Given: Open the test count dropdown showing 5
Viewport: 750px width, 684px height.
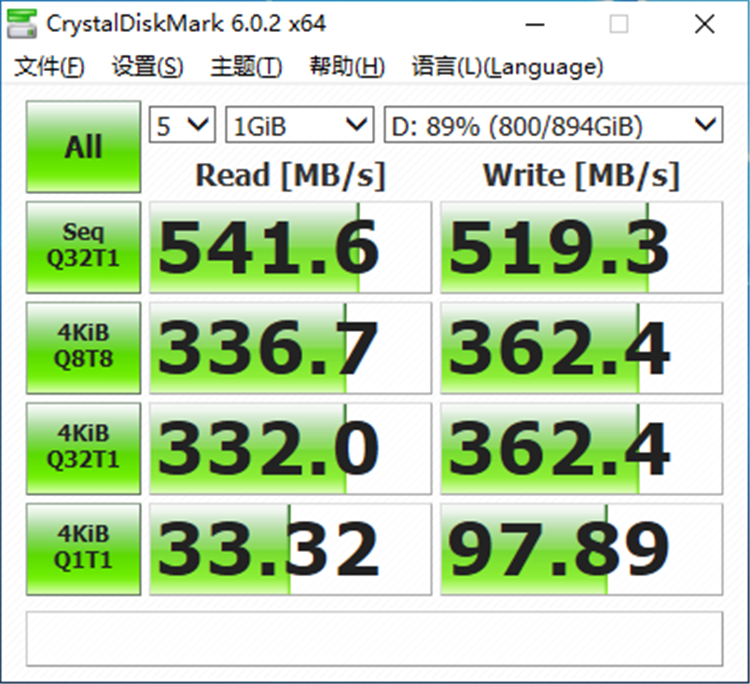Looking at the screenshot, I should point(182,125).
